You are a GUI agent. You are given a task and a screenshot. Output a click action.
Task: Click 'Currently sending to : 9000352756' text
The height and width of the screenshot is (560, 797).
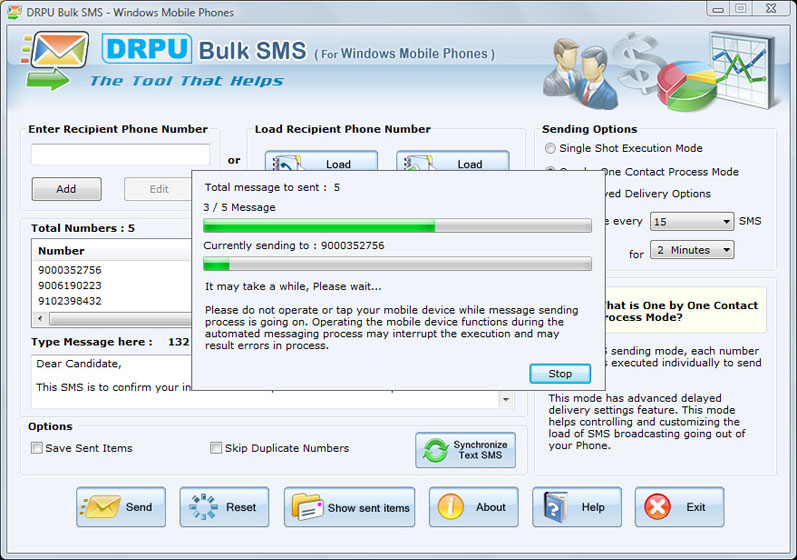click(x=294, y=245)
